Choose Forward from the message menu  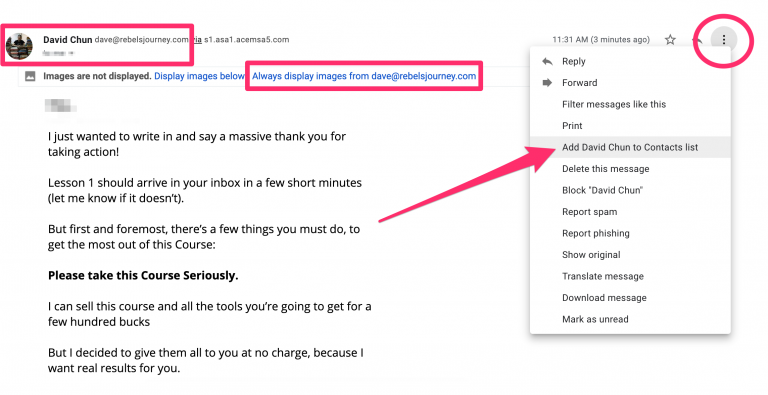coord(630,83)
